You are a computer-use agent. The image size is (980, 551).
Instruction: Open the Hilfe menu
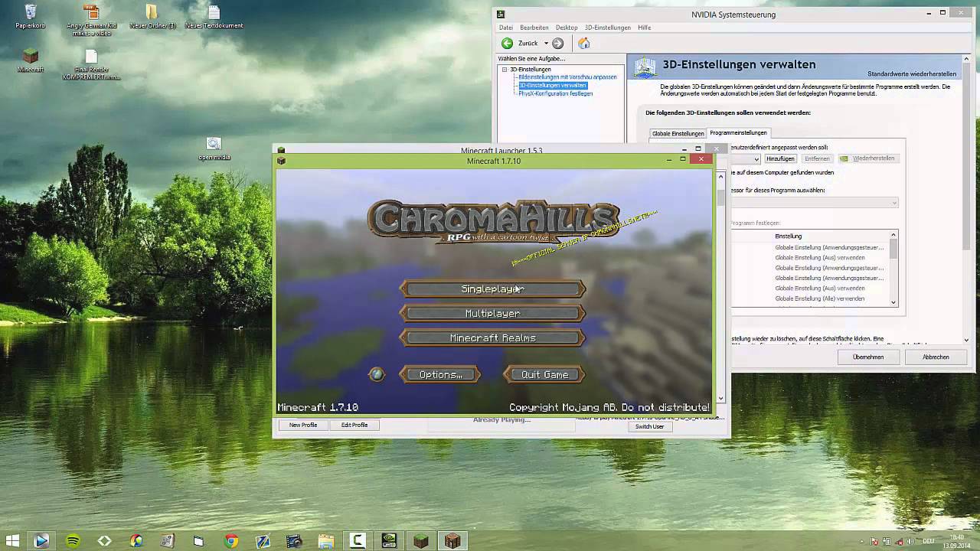645,28
